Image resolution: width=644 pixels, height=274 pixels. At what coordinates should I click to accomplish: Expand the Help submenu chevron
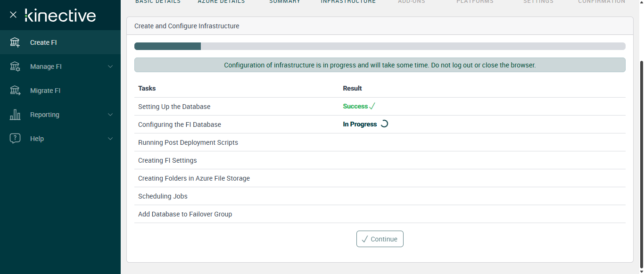click(x=110, y=139)
